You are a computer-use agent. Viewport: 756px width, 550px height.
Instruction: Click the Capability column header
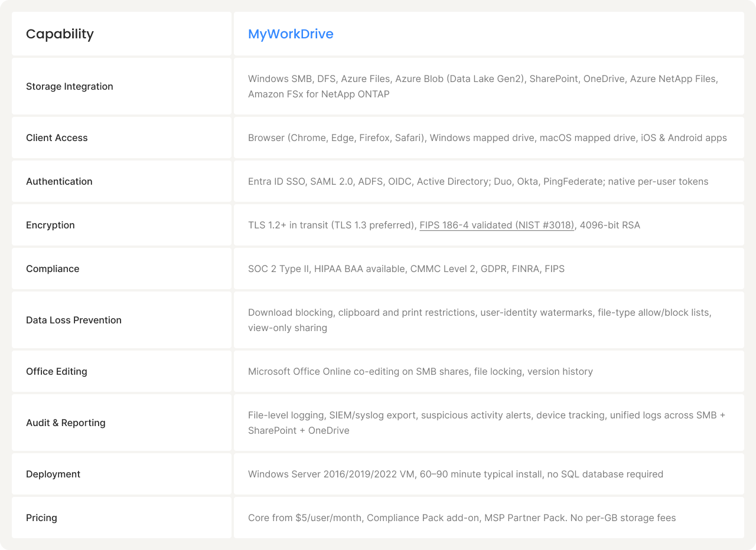(x=60, y=34)
